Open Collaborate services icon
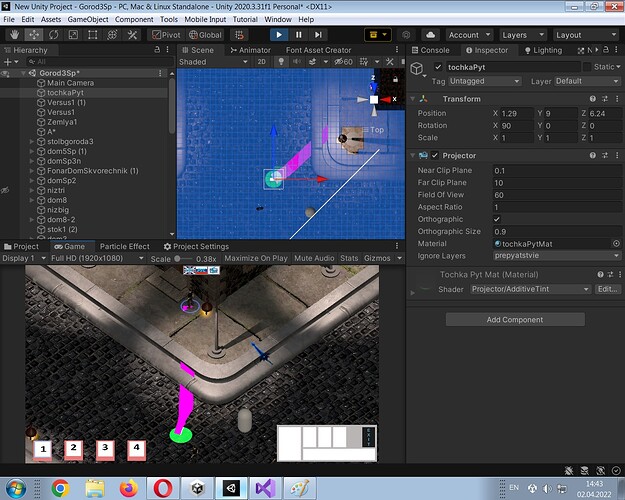 click(406, 35)
